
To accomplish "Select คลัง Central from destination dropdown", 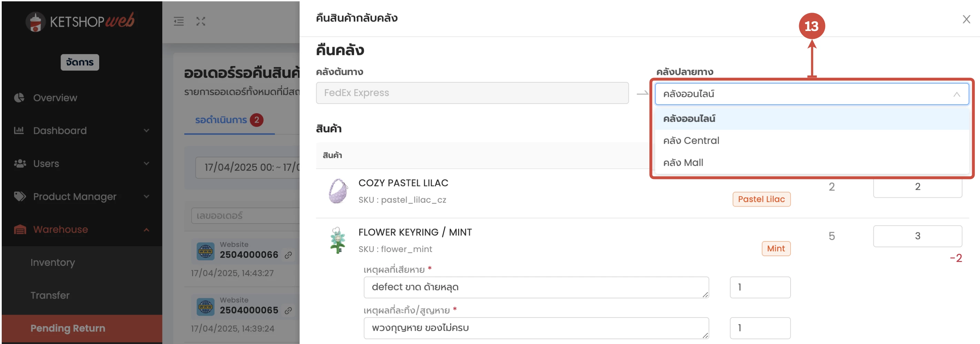I will 691,140.
